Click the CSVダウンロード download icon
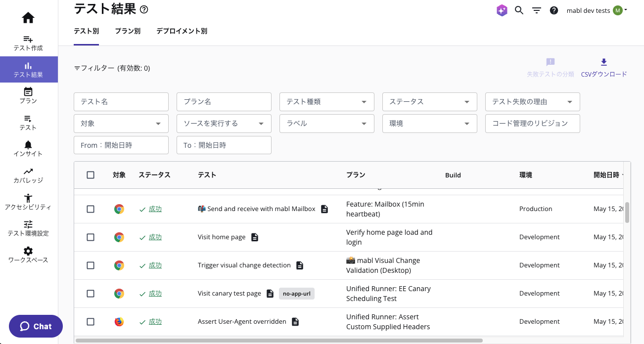Image resolution: width=644 pixels, height=344 pixels. coord(603,62)
